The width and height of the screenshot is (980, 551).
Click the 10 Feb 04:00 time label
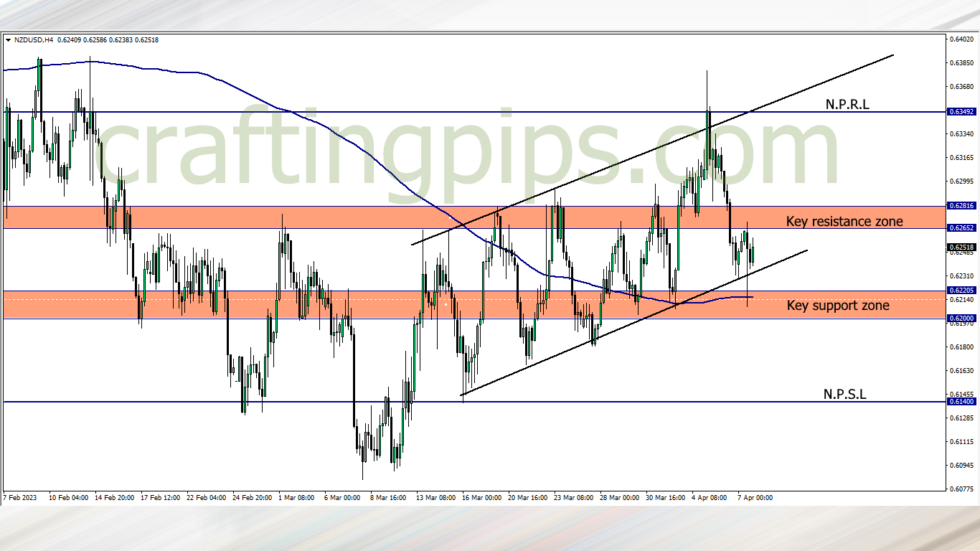[69, 497]
